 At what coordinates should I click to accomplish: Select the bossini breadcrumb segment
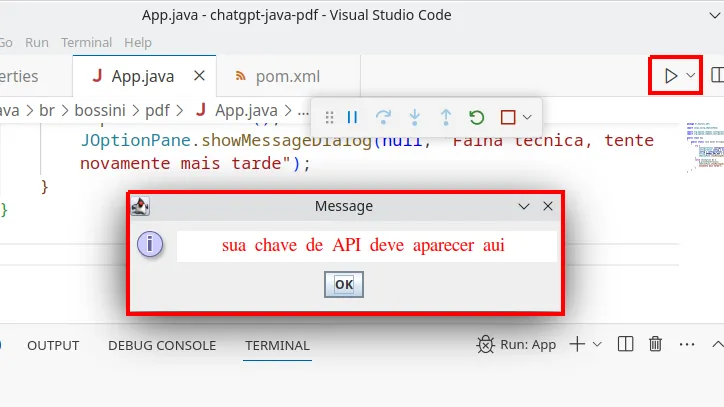click(100, 110)
